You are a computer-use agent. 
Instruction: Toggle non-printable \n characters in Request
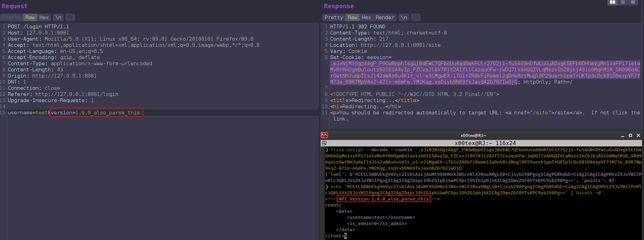[58, 17]
